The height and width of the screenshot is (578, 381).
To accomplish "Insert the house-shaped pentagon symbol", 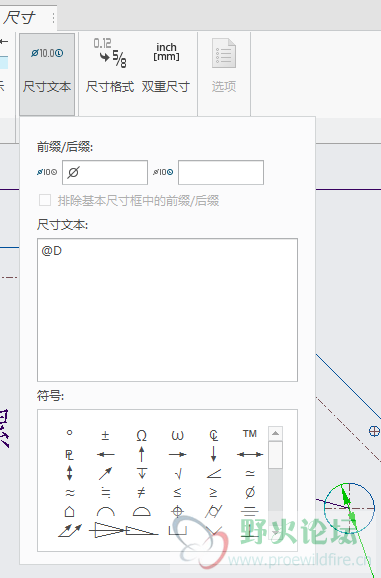I will coord(69,512).
